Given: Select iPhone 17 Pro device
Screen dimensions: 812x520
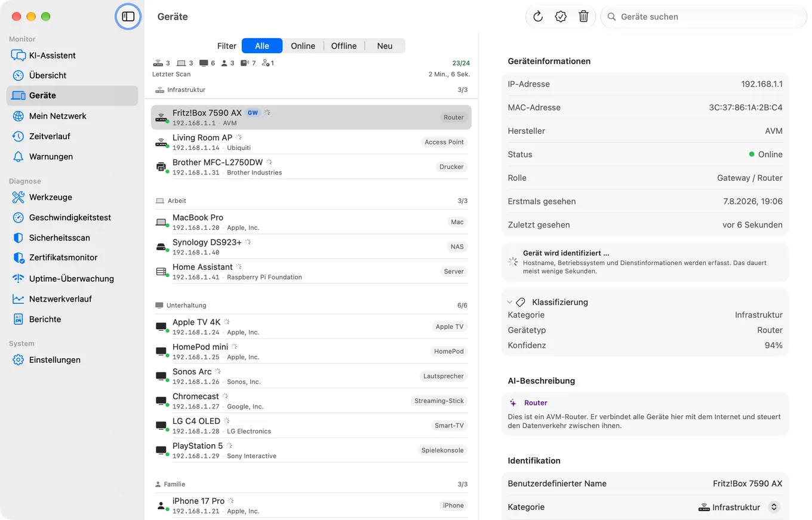Looking at the screenshot, I should (x=311, y=506).
